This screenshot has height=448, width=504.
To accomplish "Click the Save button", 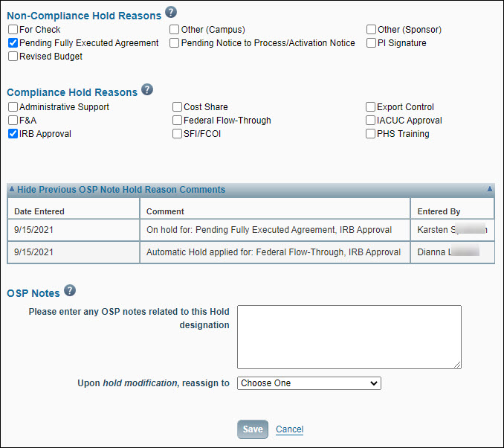I will coord(253,429).
